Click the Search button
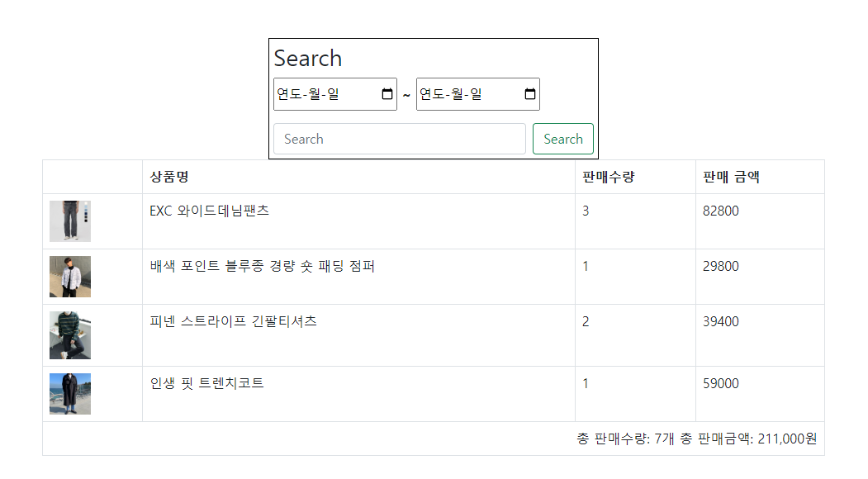Viewport: 868px width, 479px height. coord(562,138)
